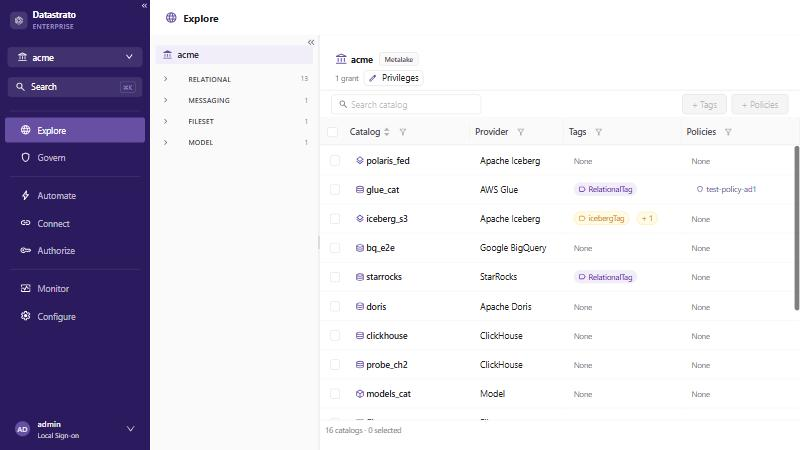Open the Monitor section

point(75,288)
